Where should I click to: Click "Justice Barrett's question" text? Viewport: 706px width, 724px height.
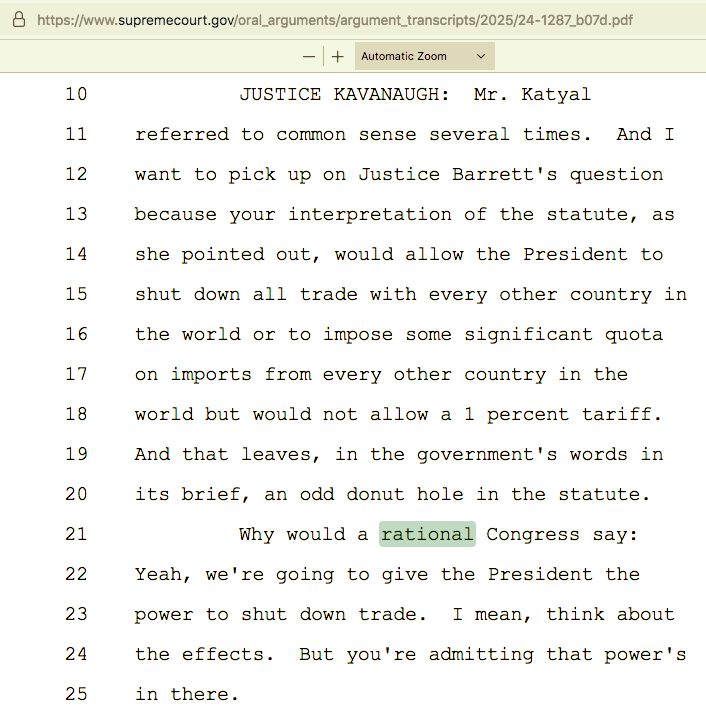click(511, 175)
